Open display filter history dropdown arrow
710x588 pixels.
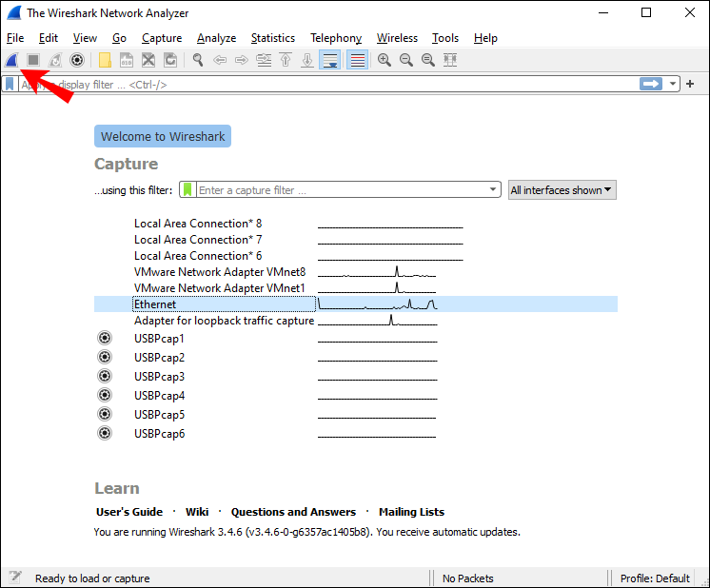pyautogui.click(x=673, y=84)
